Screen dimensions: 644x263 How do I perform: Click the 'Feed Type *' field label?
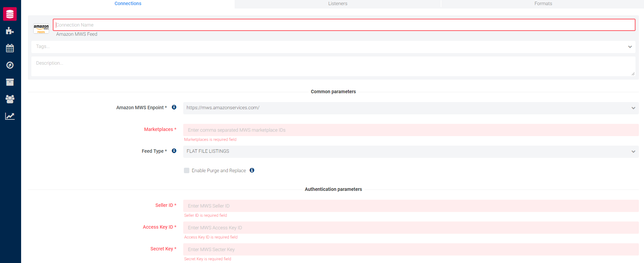point(154,151)
